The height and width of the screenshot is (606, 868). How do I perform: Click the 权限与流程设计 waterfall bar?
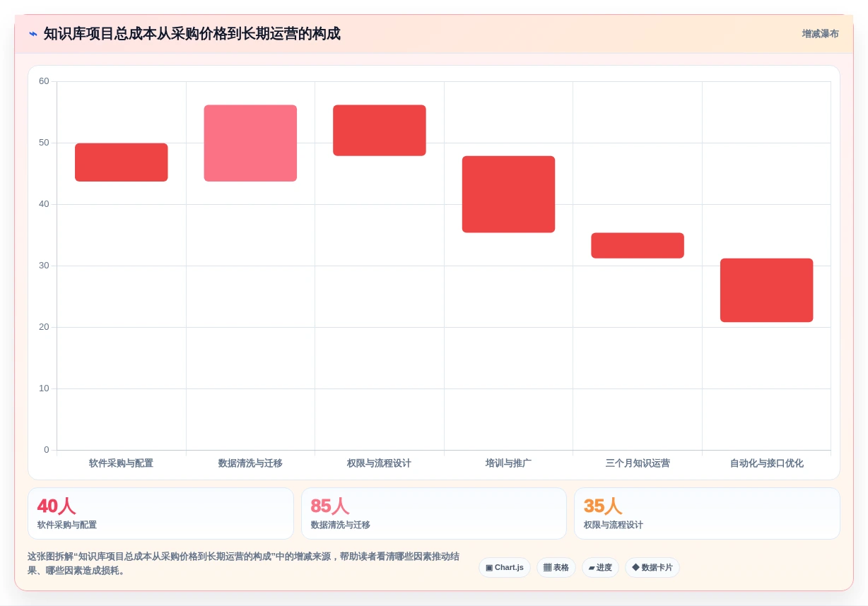[x=380, y=131]
